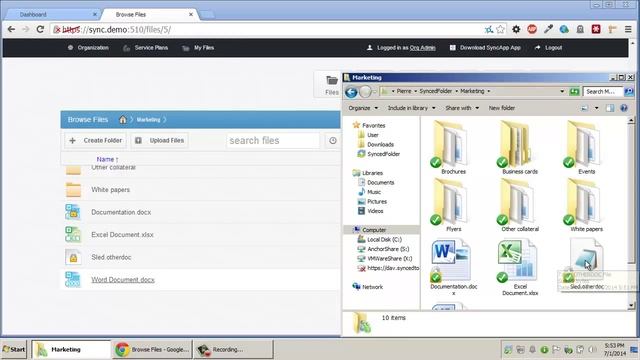Select Downloads in Favorites
640x360 pixels.
[376, 144]
